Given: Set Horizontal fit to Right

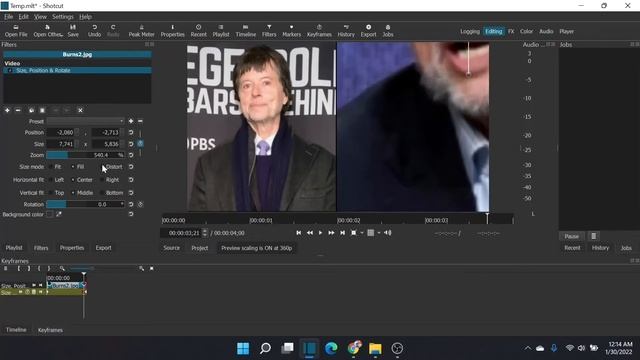Looking at the screenshot, I should click(109, 180).
